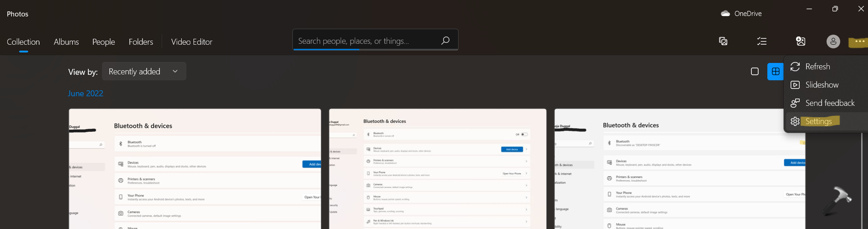
Task: Open the Import photos icon
Action: point(801,42)
